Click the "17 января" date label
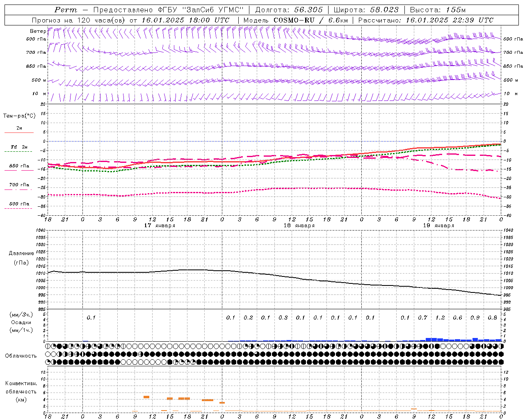This screenshot has height=420, width=525. (x=160, y=226)
